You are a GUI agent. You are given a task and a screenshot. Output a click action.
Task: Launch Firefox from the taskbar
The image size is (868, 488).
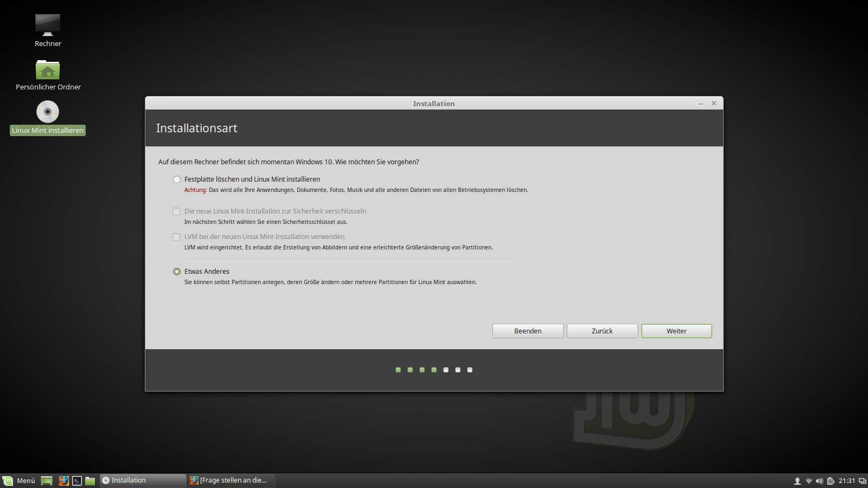pyautogui.click(x=63, y=480)
